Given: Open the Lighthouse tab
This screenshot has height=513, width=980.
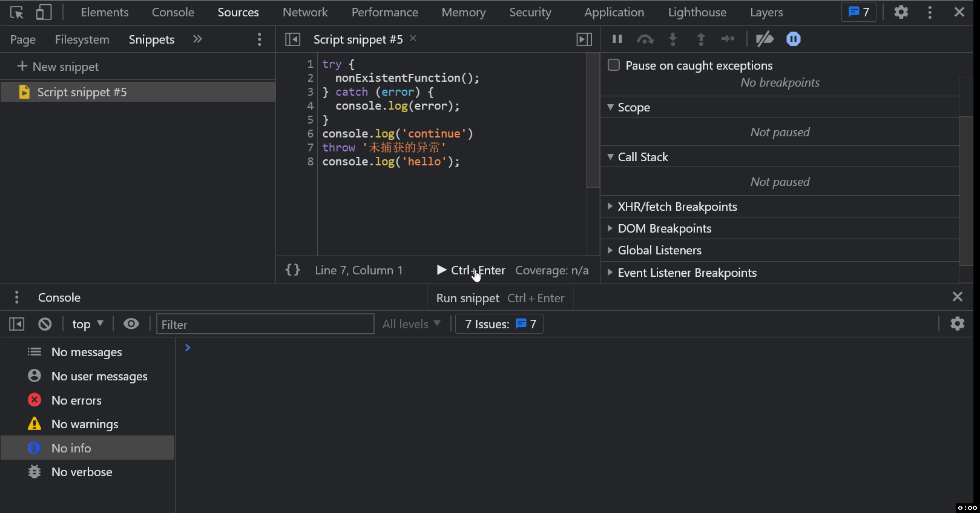Looking at the screenshot, I should 697,12.
